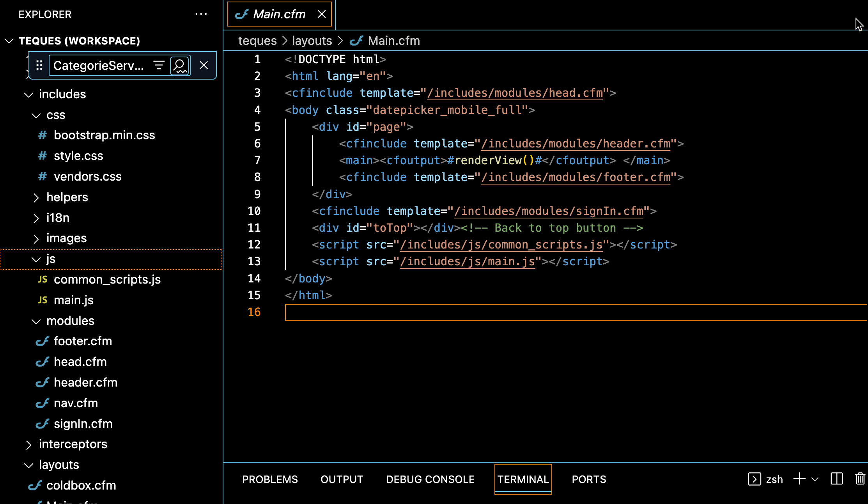Viewport: 868px width, 504px height.
Task: Click line number 1 in gutter
Action: pyautogui.click(x=257, y=59)
